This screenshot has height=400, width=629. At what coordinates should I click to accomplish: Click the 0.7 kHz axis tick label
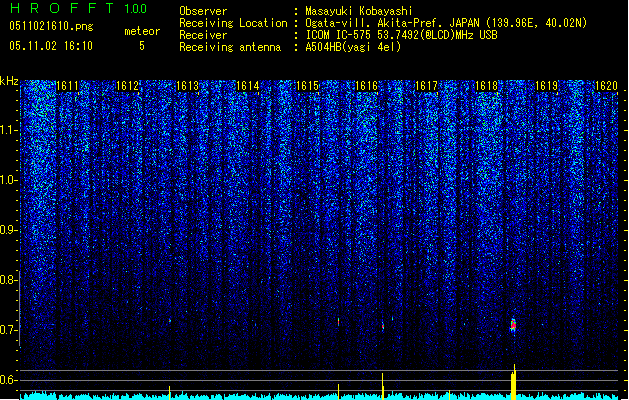9,330
